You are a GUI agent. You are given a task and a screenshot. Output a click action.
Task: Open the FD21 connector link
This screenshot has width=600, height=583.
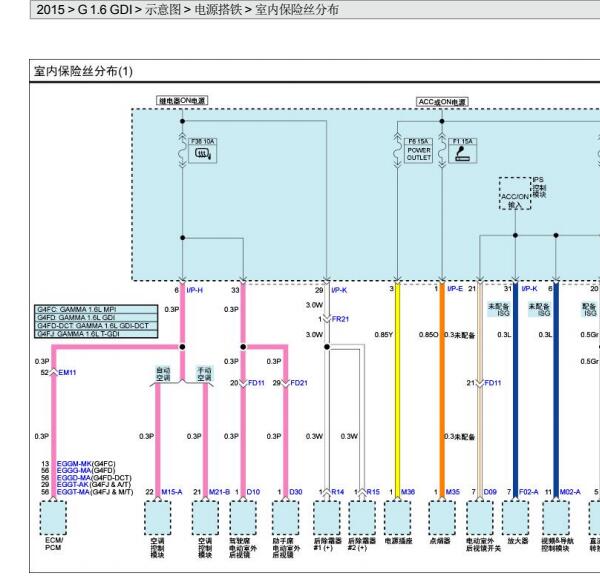tap(299, 383)
